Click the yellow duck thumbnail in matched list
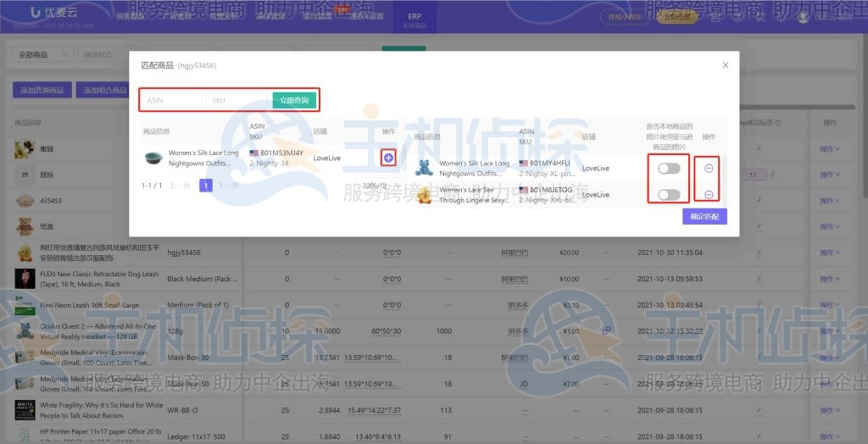 (425, 195)
